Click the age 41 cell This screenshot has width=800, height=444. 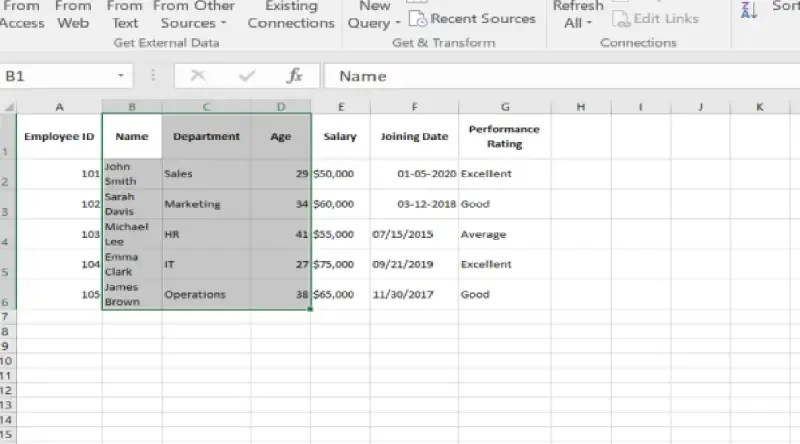tap(281, 234)
